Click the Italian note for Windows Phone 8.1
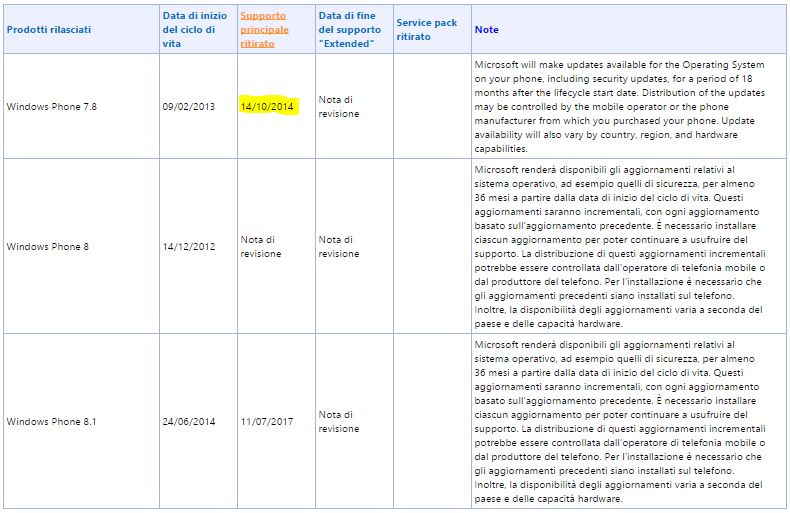This screenshot has width=790, height=513. point(620,422)
